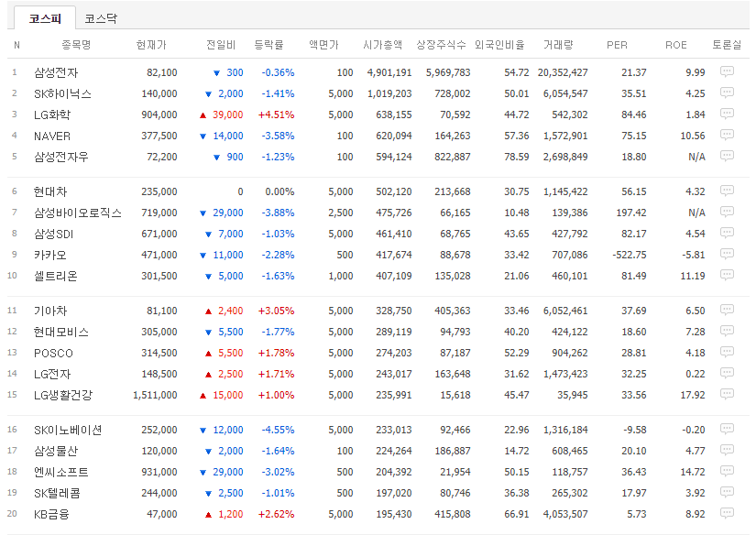Open discussion room icon for 셀트리온

tap(727, 275)
